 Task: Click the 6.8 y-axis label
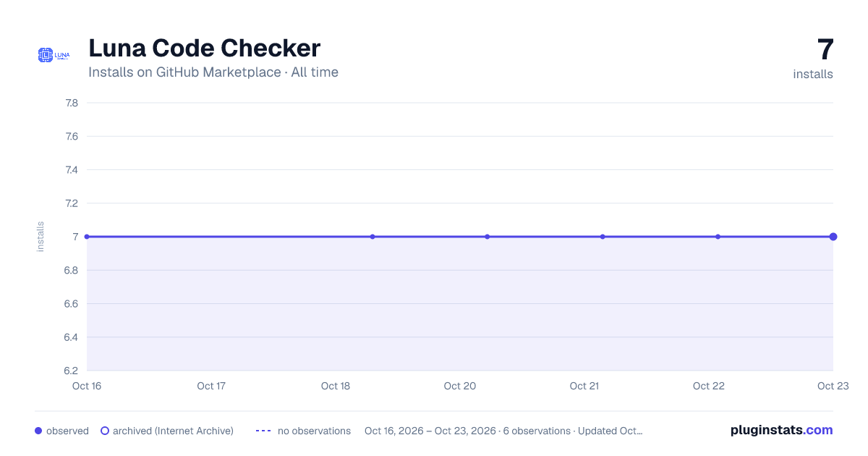(71, 270)
